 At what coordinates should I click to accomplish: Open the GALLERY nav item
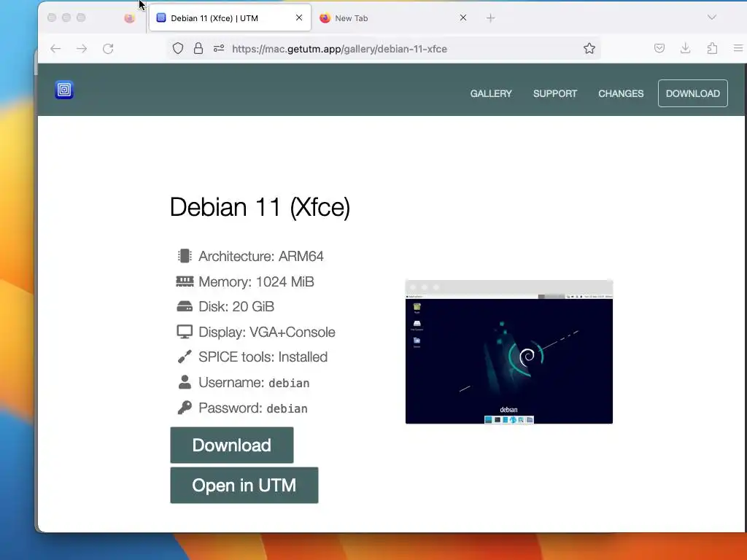point(491,93)
